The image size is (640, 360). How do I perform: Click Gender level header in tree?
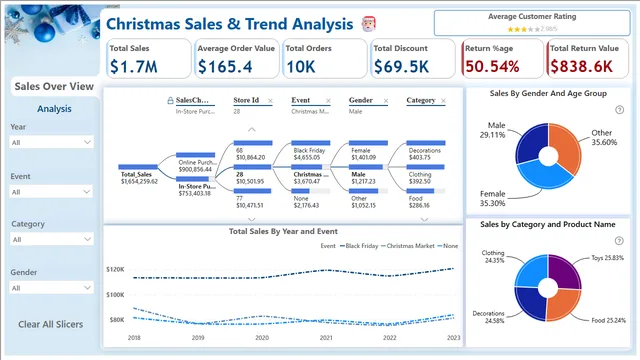(360, 100)
